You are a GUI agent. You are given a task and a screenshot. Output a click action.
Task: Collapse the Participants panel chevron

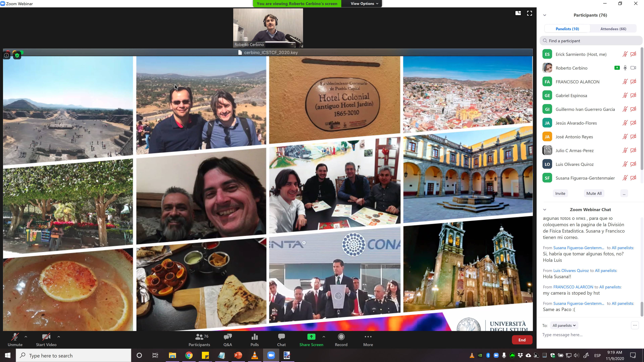(x=545, y=15)
